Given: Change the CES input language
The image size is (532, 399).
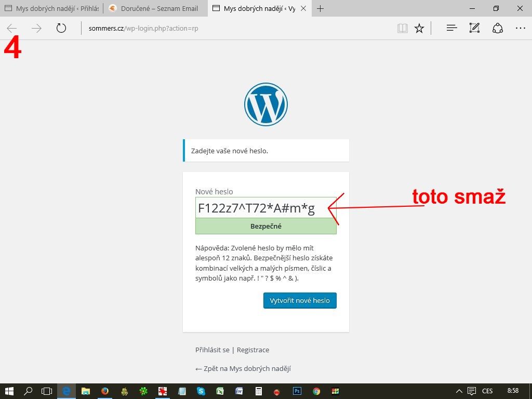Looking at the screenshot, I should coord(487,391).
